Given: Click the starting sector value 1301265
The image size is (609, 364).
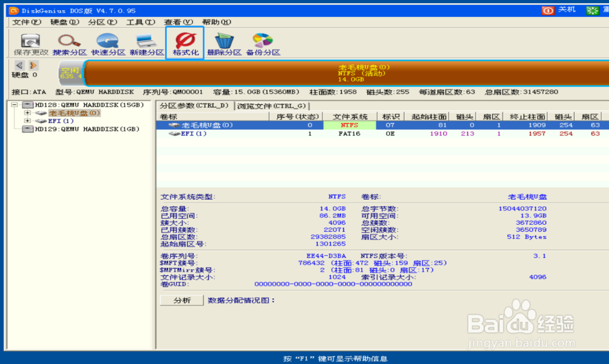Looking at the screenshot, I should pyautogui.click(x=330, y=244).
